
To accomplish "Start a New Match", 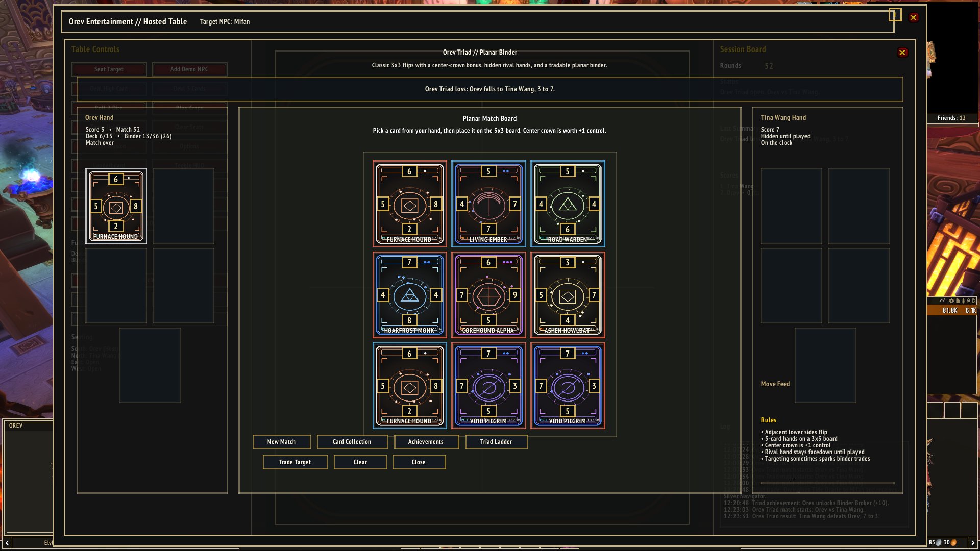I will [x=281, y=442].
